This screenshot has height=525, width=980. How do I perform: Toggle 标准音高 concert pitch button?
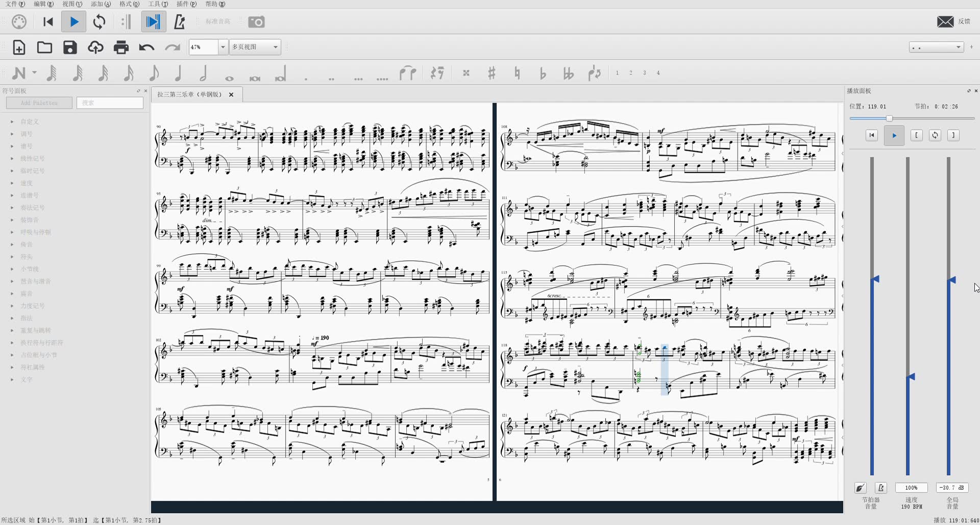217,21
